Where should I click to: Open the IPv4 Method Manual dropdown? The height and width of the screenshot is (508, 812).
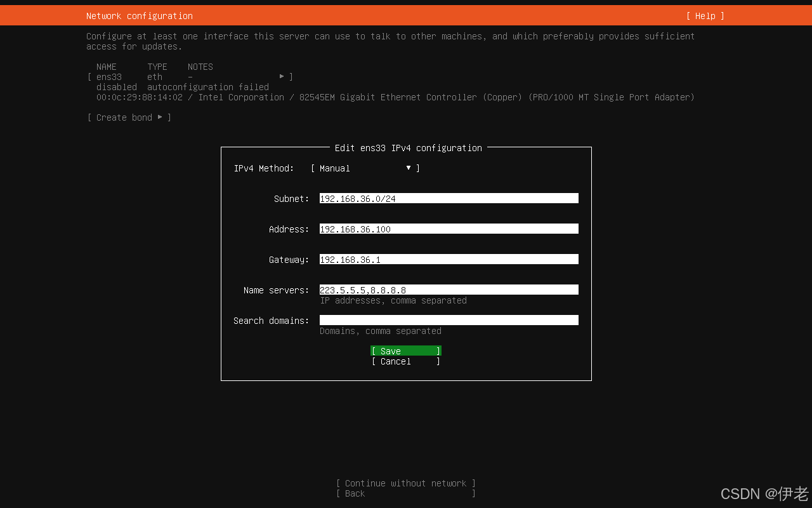click(x=365, y=168)
